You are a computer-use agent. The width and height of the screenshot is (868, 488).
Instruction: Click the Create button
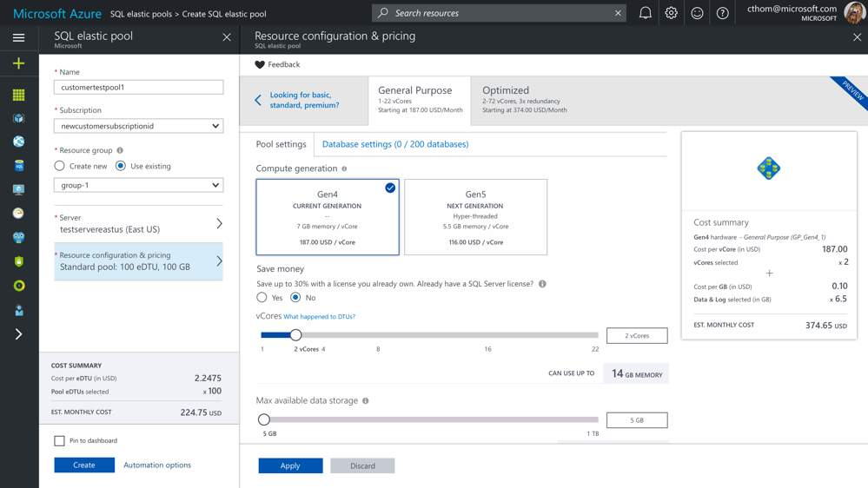(84, 465)
